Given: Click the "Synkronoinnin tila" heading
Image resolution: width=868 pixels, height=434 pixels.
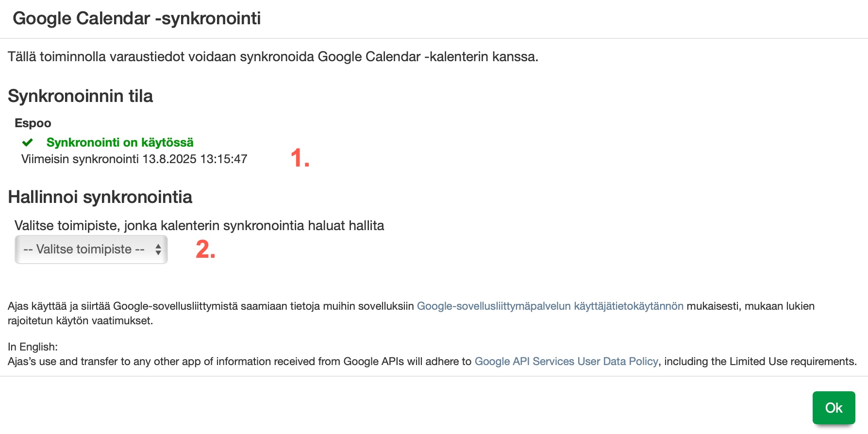Looking at the screenshot, I should point(81,96).
